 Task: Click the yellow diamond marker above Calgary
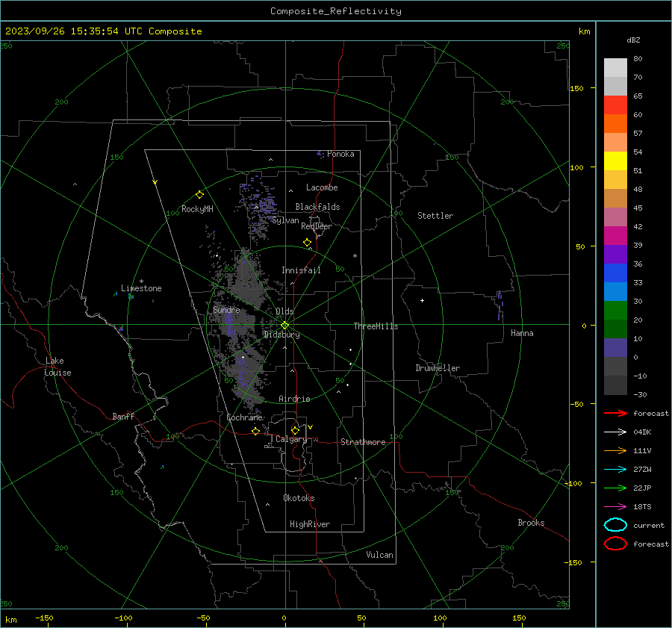[295, 430]
